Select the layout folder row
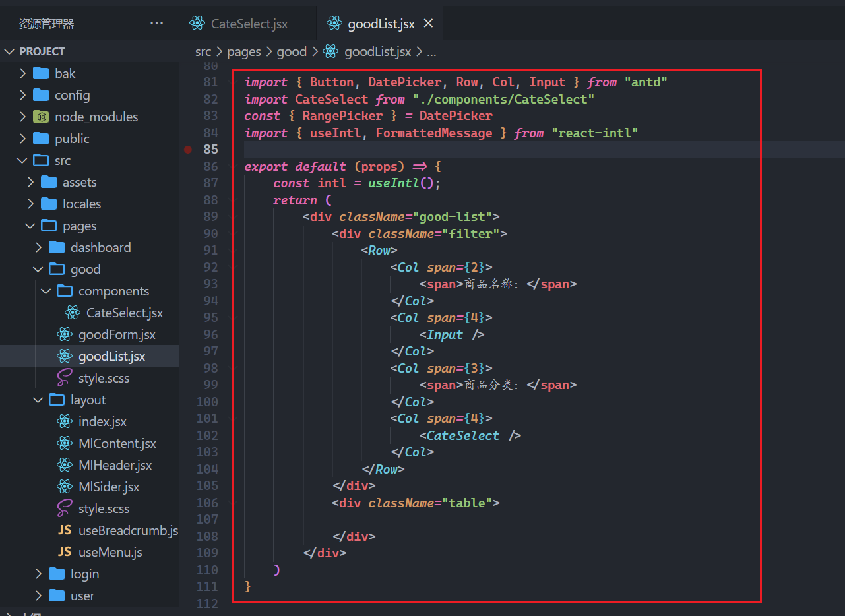 (x=90, y=400)
